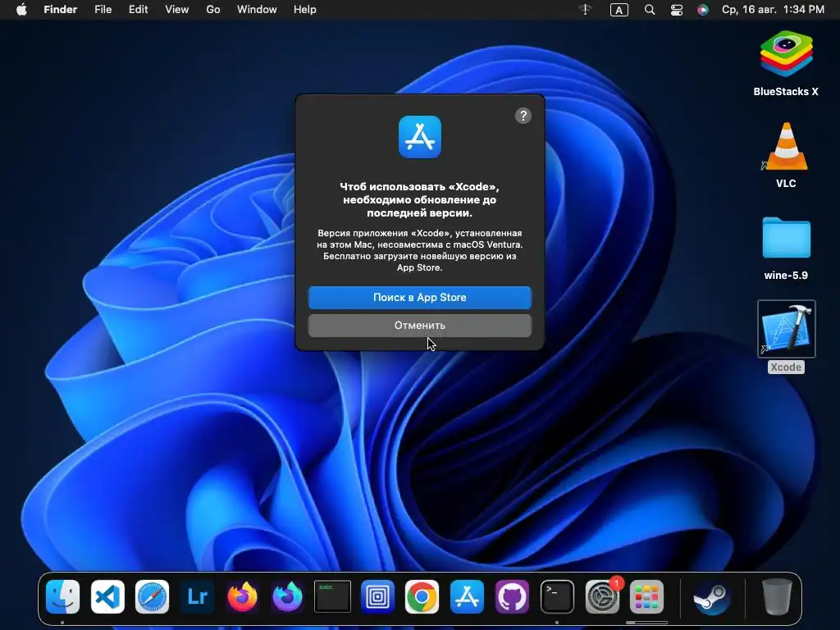Select the VLC desktop shortcut
Viewport: 840px width, 630px height.
[x=786, y=146]
